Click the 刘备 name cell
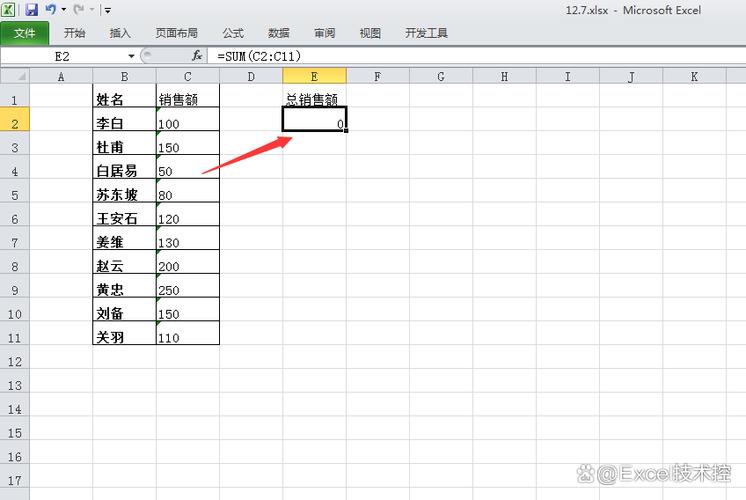 [x=124, y=309]
